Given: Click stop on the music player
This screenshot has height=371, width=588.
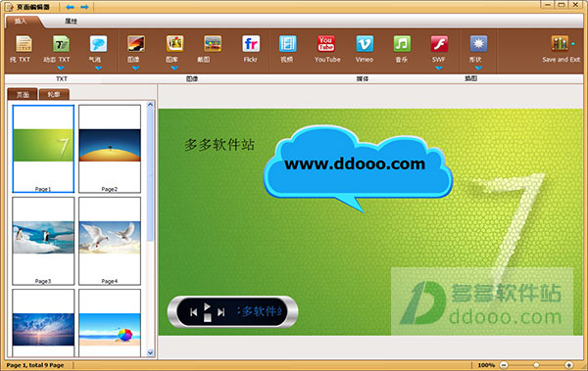Looking at the screenshot, I should 208,318.
